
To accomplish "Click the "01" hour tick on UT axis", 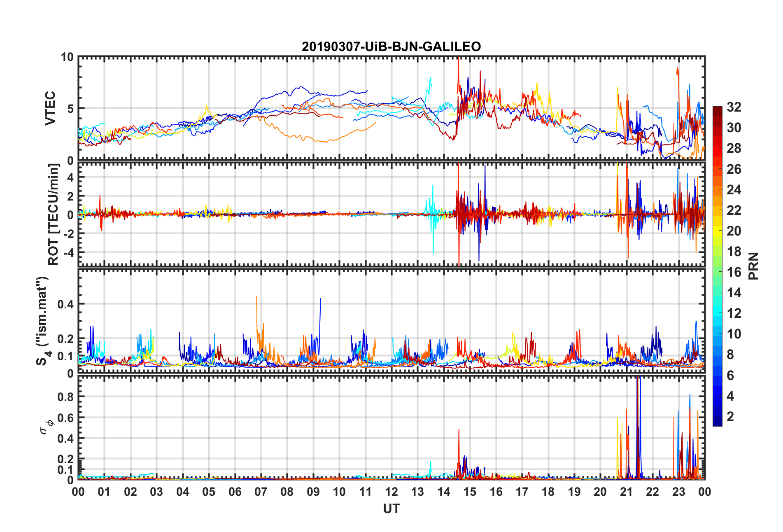I will pos(104,492).
